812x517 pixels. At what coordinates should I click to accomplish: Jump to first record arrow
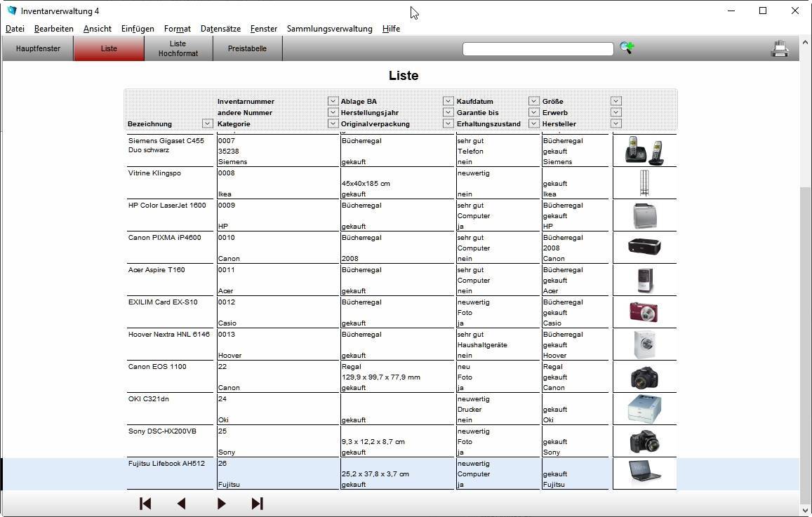pos(145,504)
